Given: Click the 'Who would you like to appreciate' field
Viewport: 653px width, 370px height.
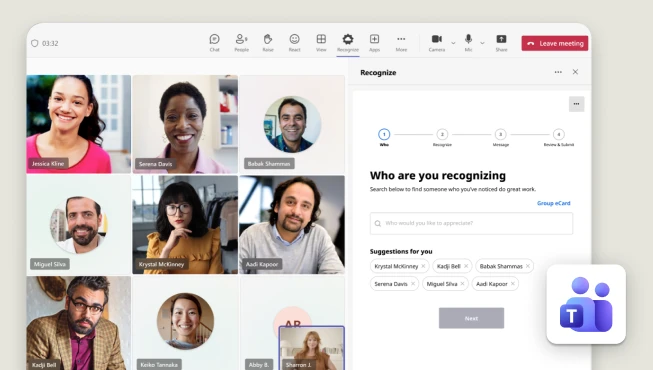Looking at the screenshot, I should pos(471,223).
